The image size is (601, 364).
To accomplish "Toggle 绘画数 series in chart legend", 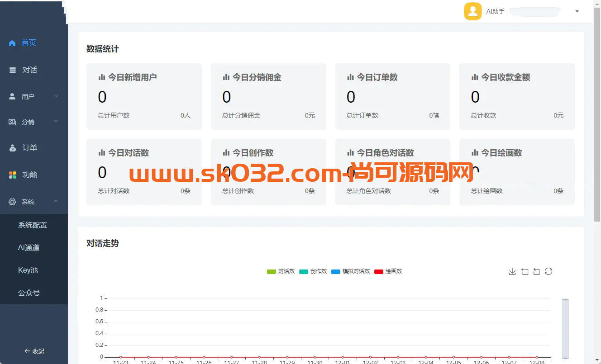I will click(x=388, y=271).
